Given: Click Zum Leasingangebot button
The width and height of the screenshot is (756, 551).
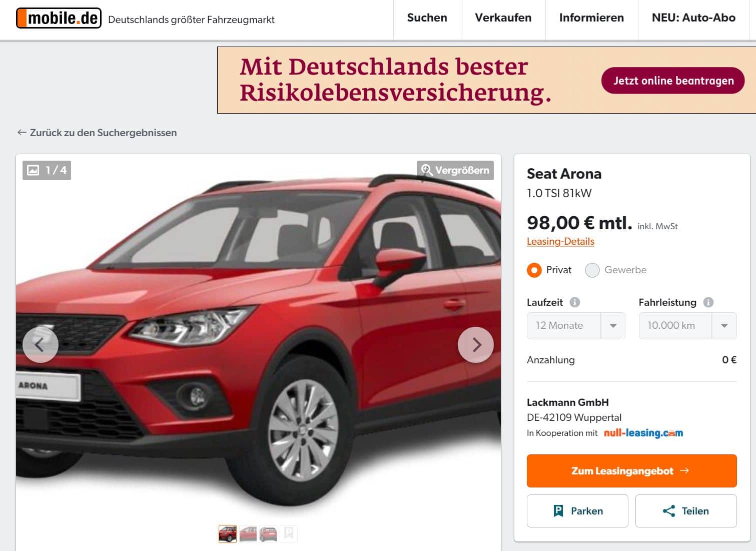Looking at the screenshot, I should 631,471.
